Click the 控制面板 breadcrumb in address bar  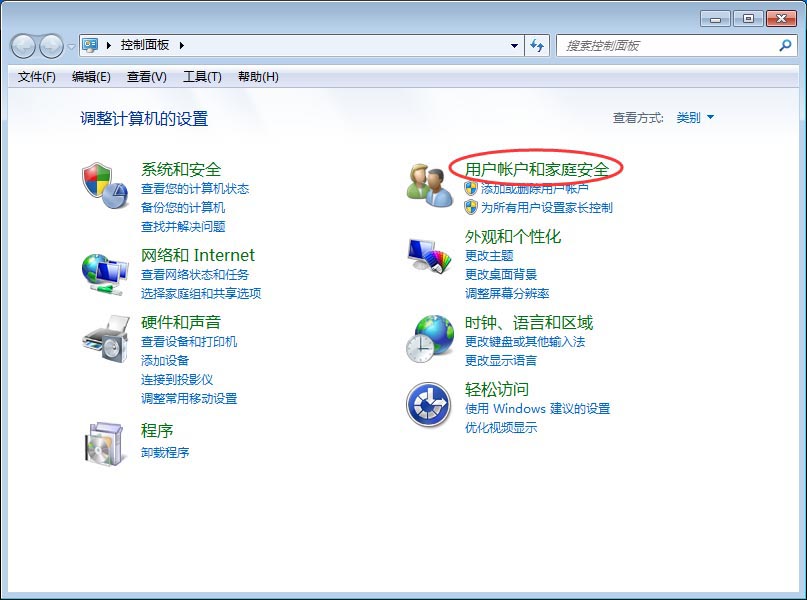(x=146, y=45)
